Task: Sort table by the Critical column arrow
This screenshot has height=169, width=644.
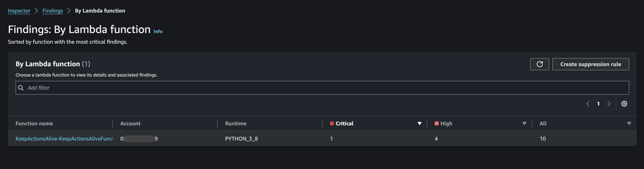Action: (420, 123)
